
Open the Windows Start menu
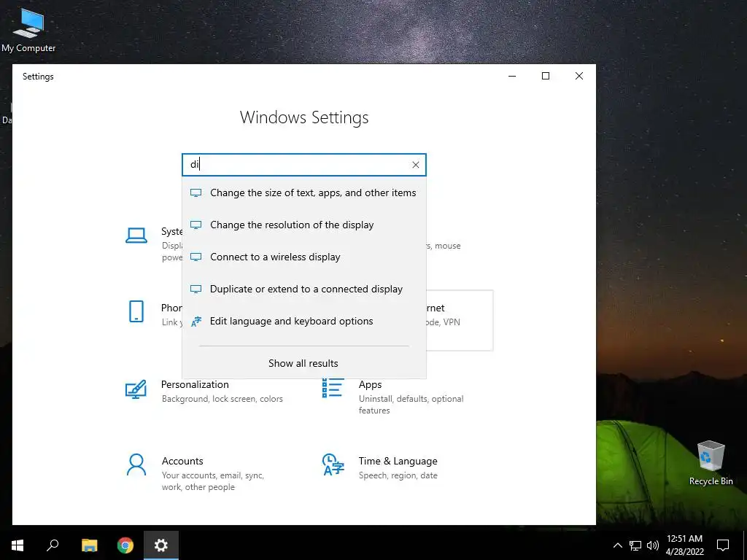point(18,545)
